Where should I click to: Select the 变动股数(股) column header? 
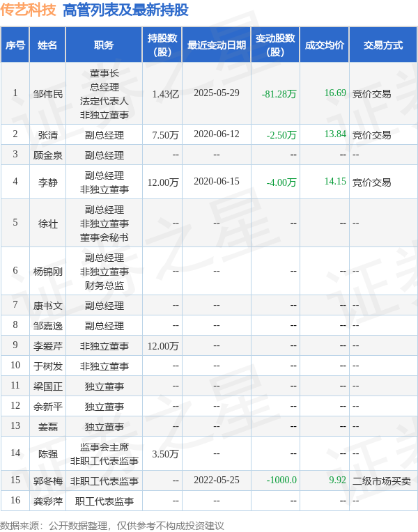(x=275, y=45)
